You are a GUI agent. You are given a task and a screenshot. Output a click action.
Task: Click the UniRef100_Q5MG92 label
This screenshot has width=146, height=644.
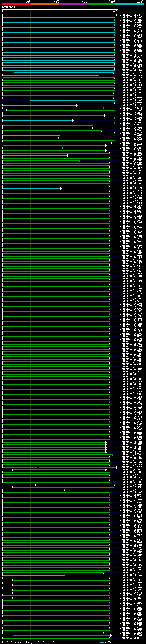pos(131,72)
